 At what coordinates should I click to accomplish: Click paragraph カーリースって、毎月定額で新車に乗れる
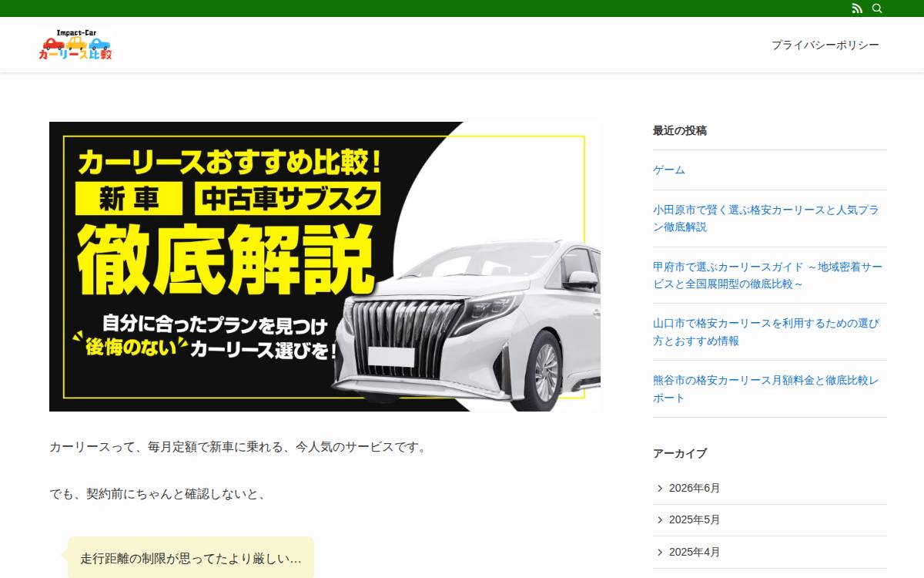[238, 447]
